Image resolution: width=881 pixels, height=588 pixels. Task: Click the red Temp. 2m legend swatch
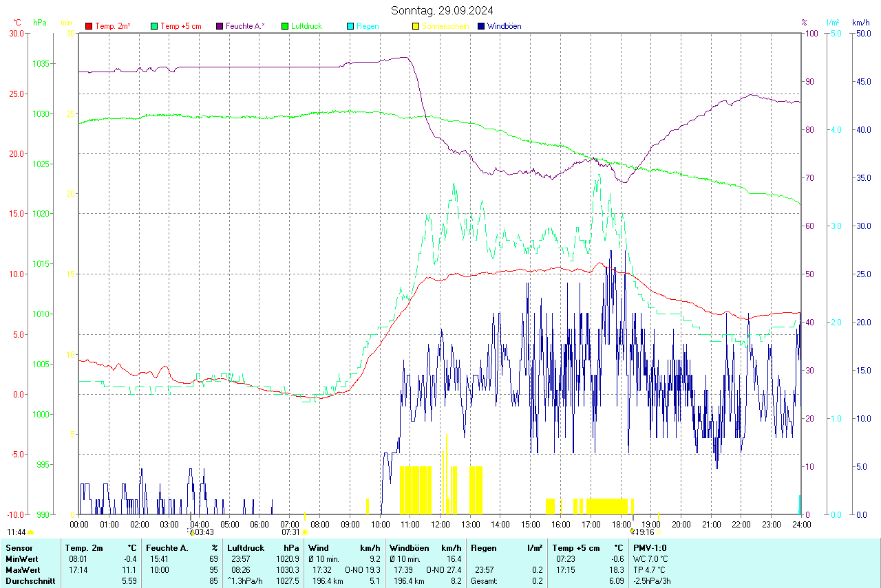click(x=89, y=26)
